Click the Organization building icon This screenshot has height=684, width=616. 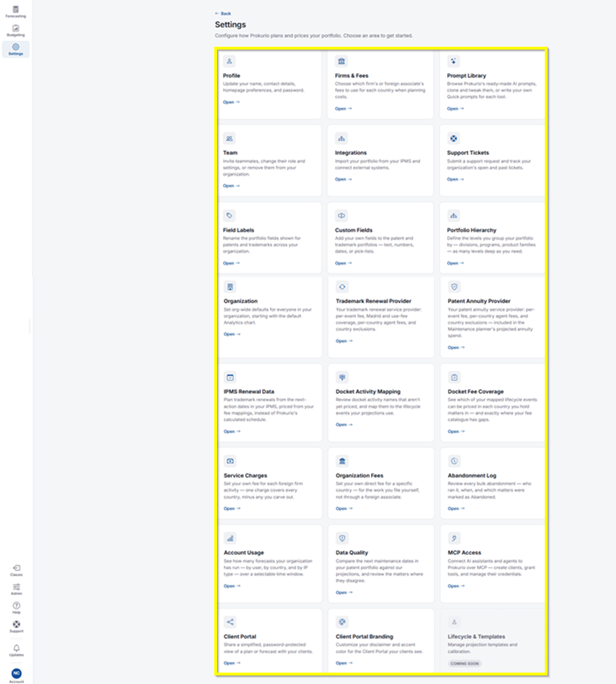pos(230,287)
